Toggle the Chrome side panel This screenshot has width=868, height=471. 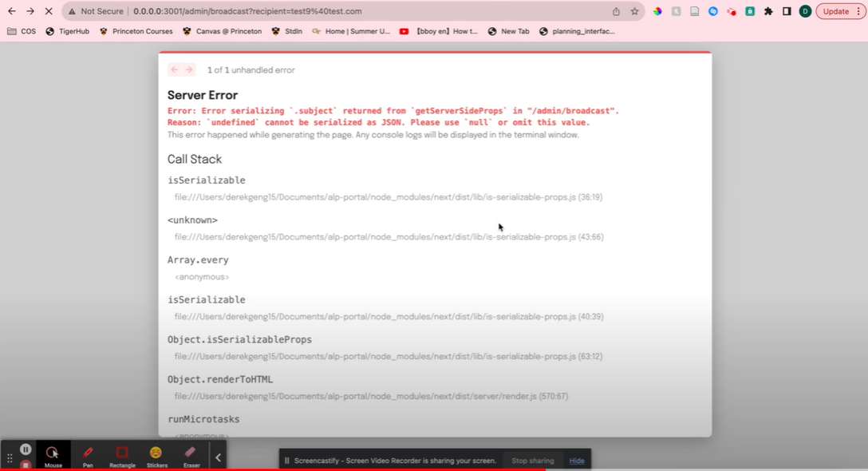786,11
